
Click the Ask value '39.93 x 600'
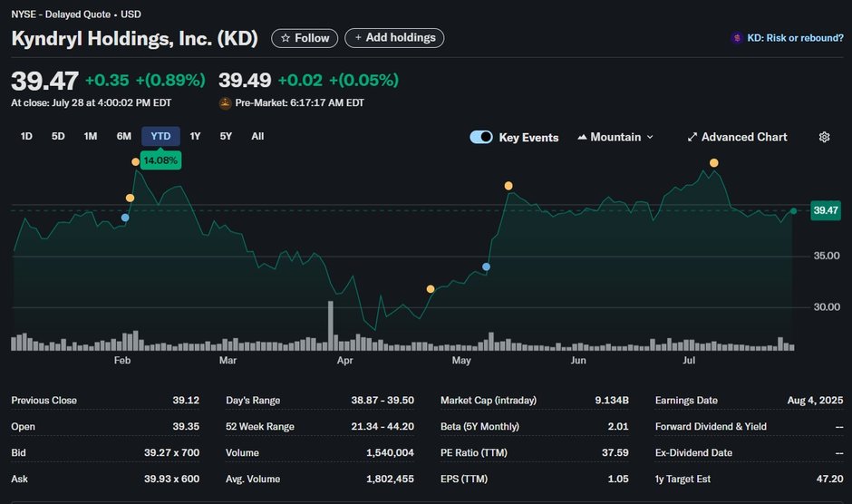[171, 479]
